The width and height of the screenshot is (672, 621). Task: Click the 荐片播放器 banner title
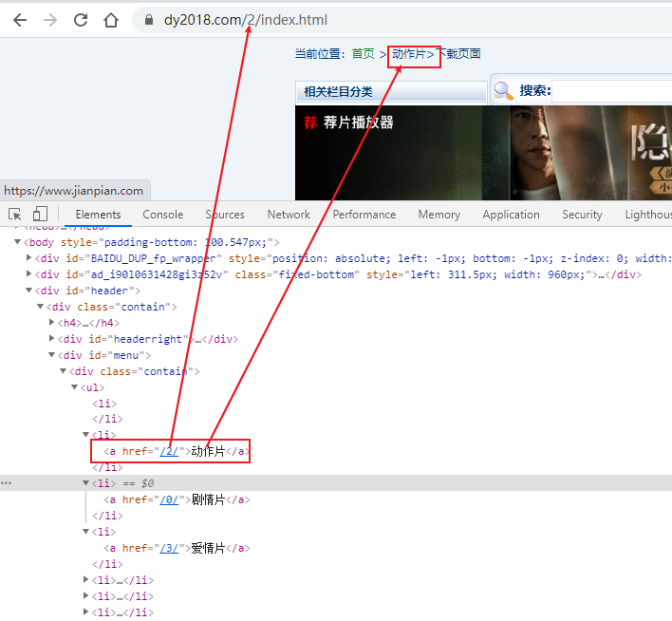click(358, 122)
